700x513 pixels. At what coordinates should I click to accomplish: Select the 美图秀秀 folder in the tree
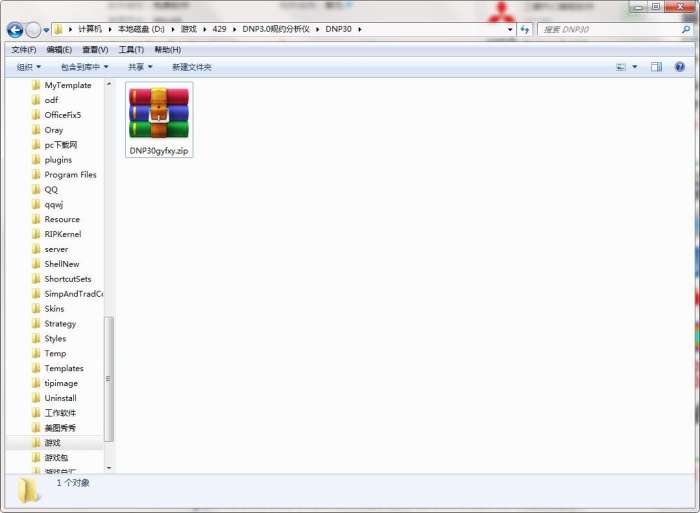pyautogui.click(x=54, y=428)
